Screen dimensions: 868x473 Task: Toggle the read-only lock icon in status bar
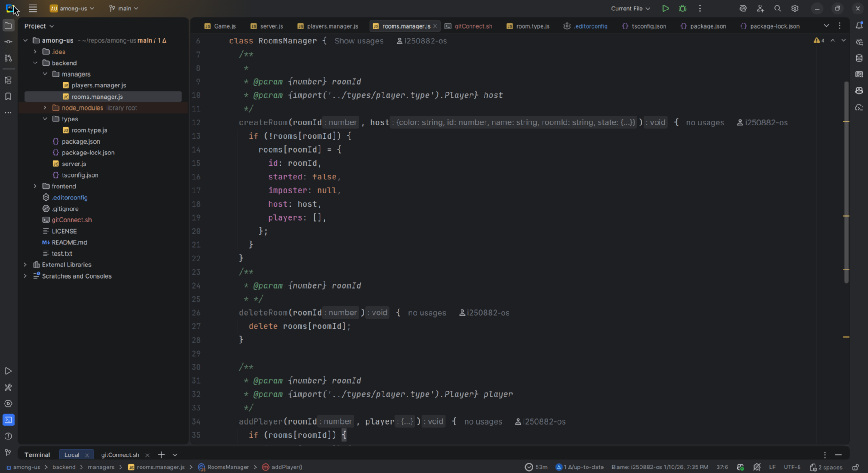click(x=855, y=467)
